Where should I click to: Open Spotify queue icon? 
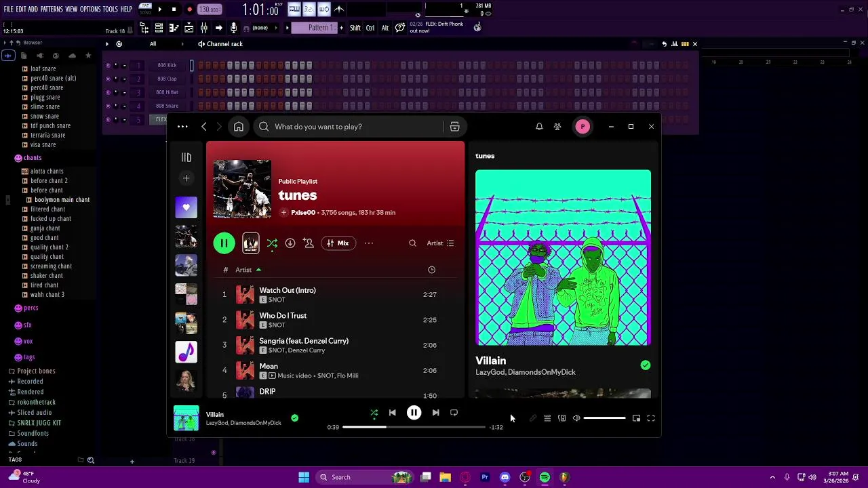547,418
